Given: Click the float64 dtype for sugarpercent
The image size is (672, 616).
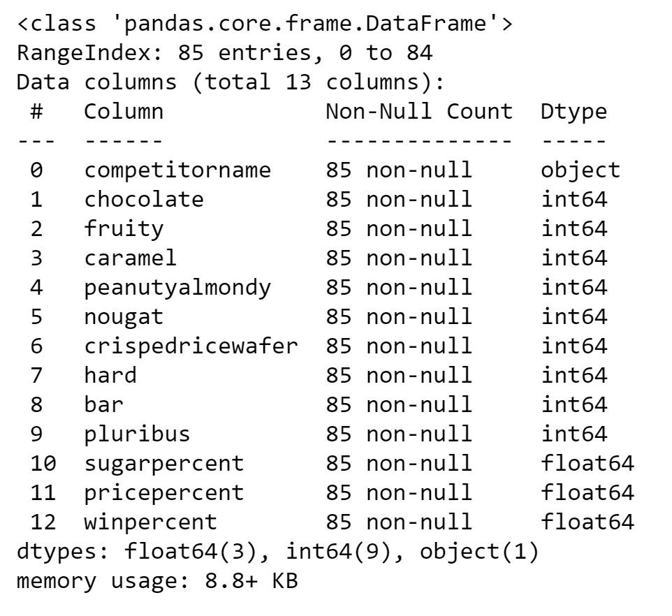Looking at the screenshot, I should [587, 464].
